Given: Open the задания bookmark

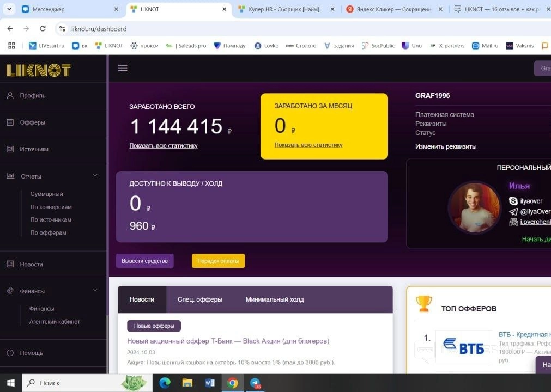Looking at the screenshot, I should pos(339,46).
